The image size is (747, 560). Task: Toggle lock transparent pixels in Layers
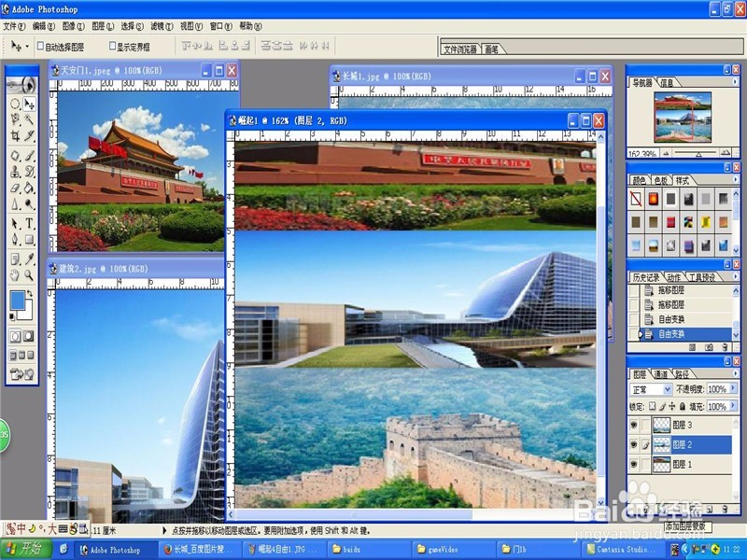[x=652, y=406]
